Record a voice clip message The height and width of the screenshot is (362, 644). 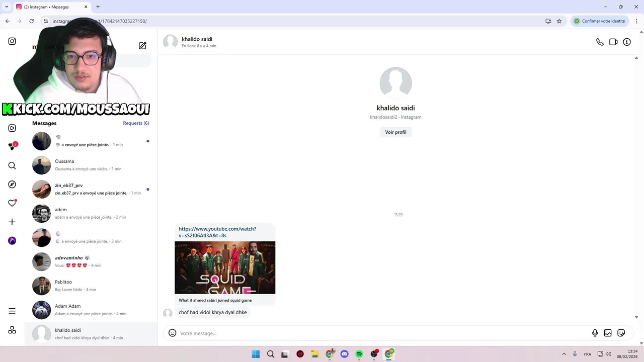(595, 333)
